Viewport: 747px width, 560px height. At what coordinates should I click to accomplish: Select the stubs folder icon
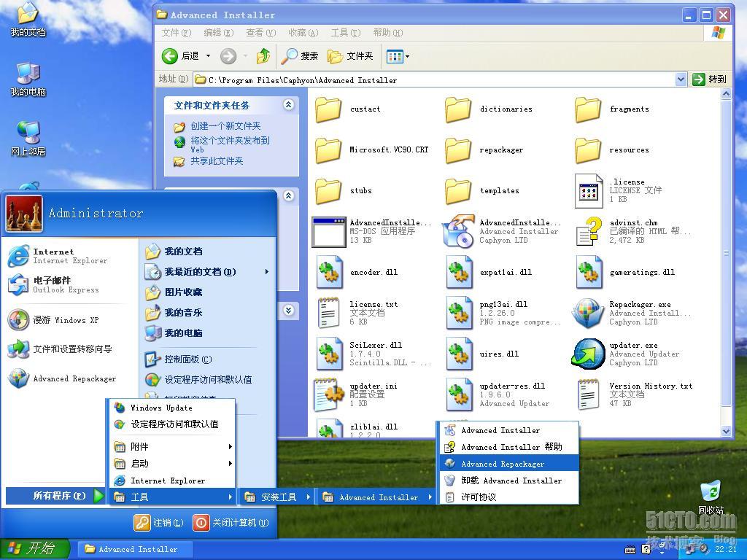[x=329, y=192]
